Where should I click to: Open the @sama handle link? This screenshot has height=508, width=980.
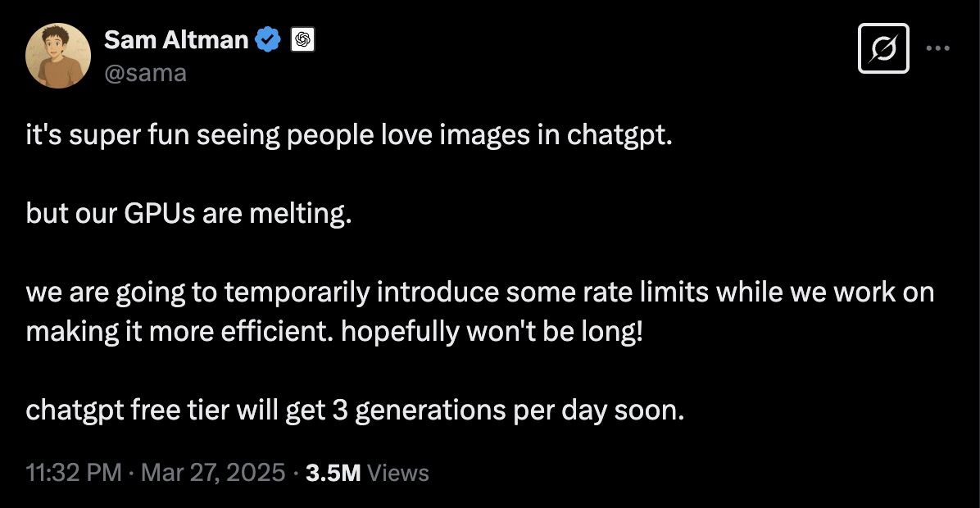(145, 73)
